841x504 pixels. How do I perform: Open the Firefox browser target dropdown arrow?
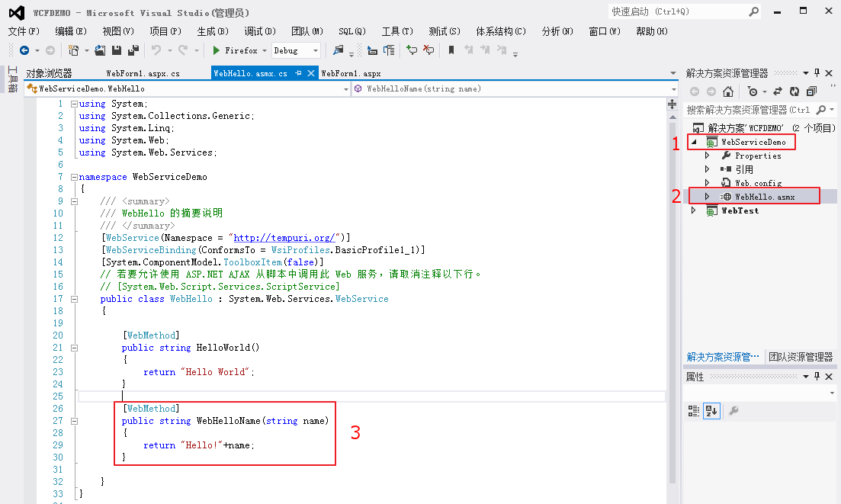point(265,51)
